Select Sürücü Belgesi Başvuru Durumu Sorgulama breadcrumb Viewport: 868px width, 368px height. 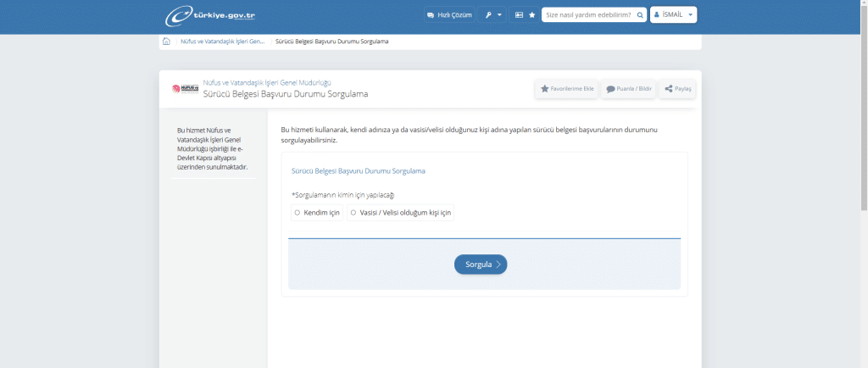point(332,42)
